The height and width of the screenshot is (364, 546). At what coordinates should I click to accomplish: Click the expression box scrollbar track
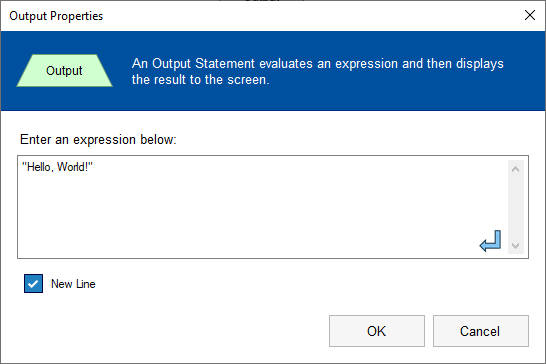click(516, 208)
